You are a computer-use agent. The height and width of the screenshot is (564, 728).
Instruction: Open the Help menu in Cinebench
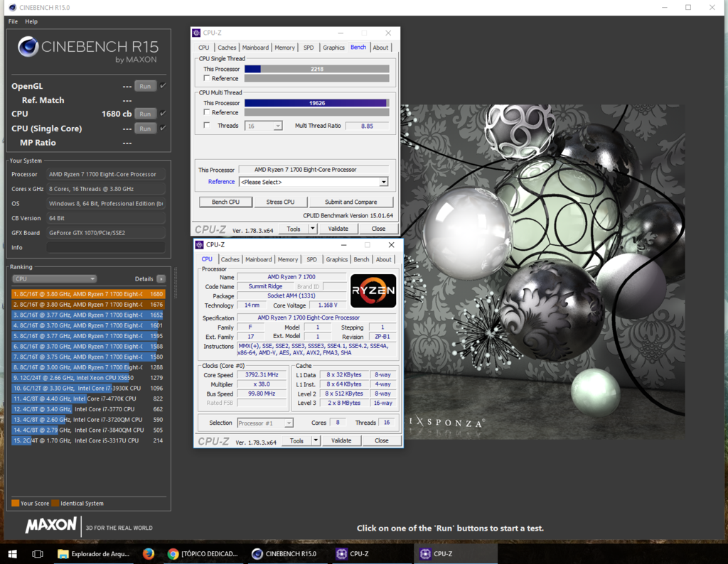(31, 21)
